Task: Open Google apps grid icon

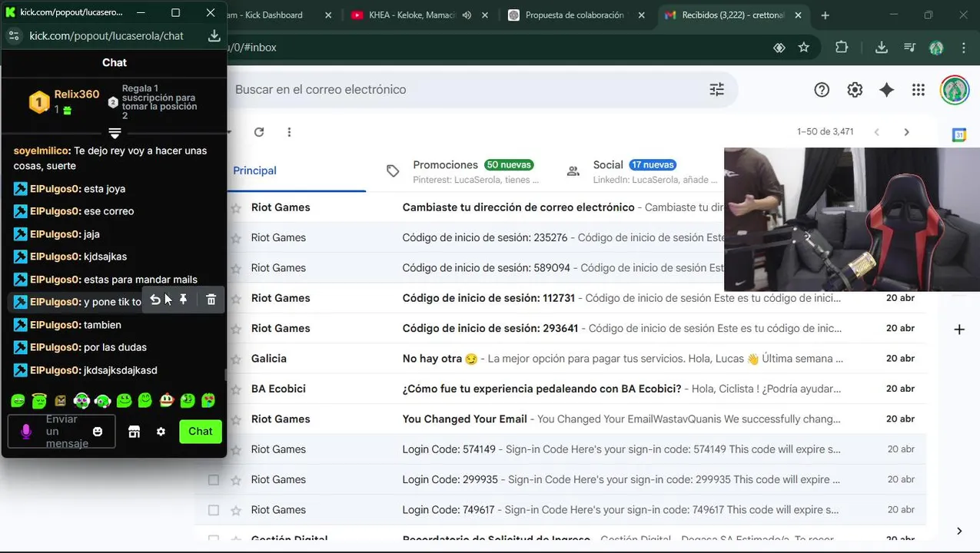Action: point(919,90)
